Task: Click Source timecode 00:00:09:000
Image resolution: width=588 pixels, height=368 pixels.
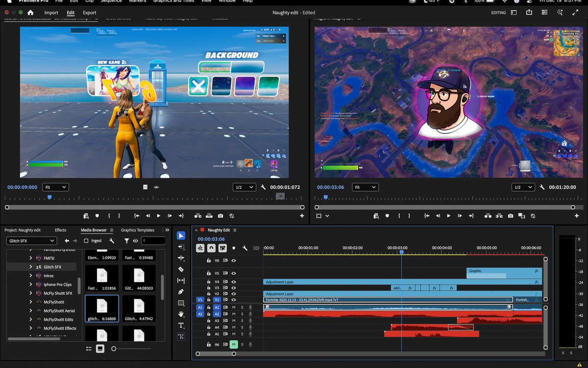Action: click(x=22, y=187)
